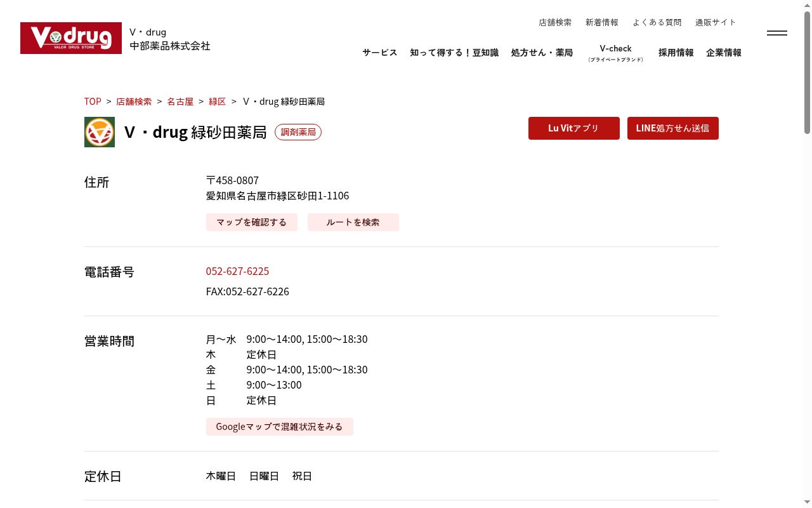
Task: Open V-check private brand menu
Action: [x=615, y=53]
